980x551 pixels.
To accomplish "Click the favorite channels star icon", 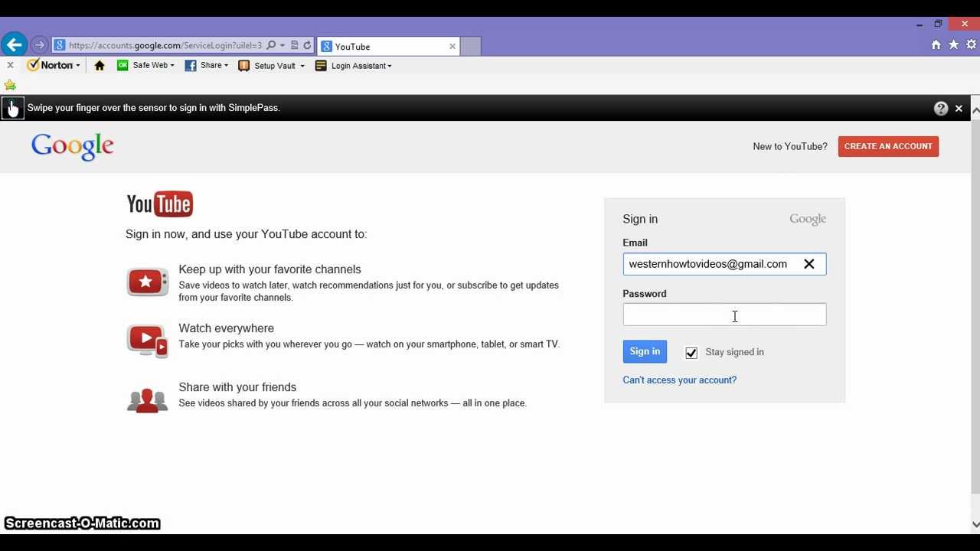I will [148, 282].
